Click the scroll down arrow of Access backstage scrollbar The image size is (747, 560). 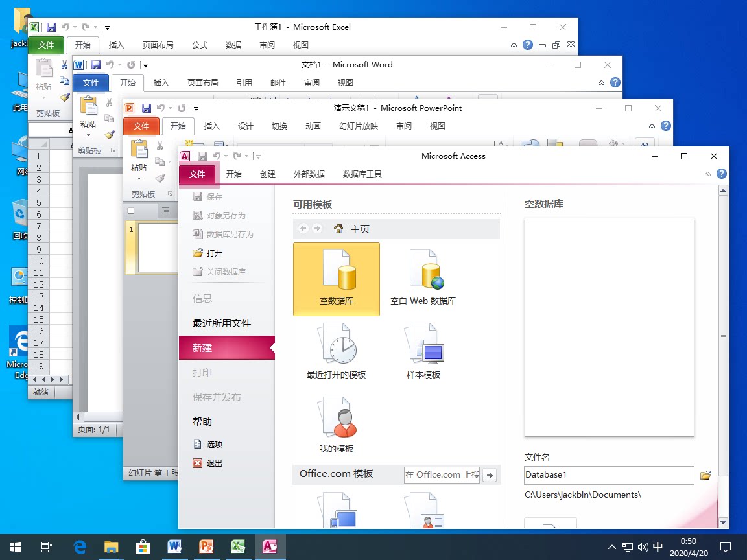click(724, 522)
